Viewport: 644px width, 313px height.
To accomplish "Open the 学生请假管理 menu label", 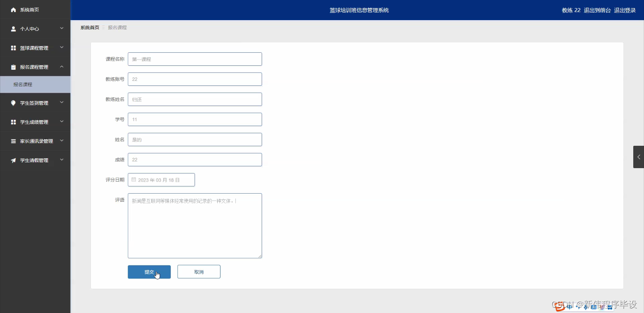I will coord(34,161).
